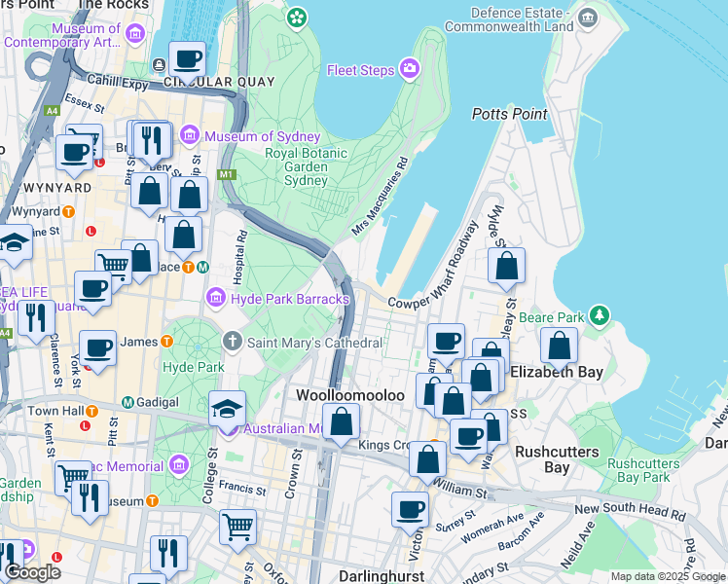
Task: Select the Museum train station icon
Action: (x=152, y=501)
